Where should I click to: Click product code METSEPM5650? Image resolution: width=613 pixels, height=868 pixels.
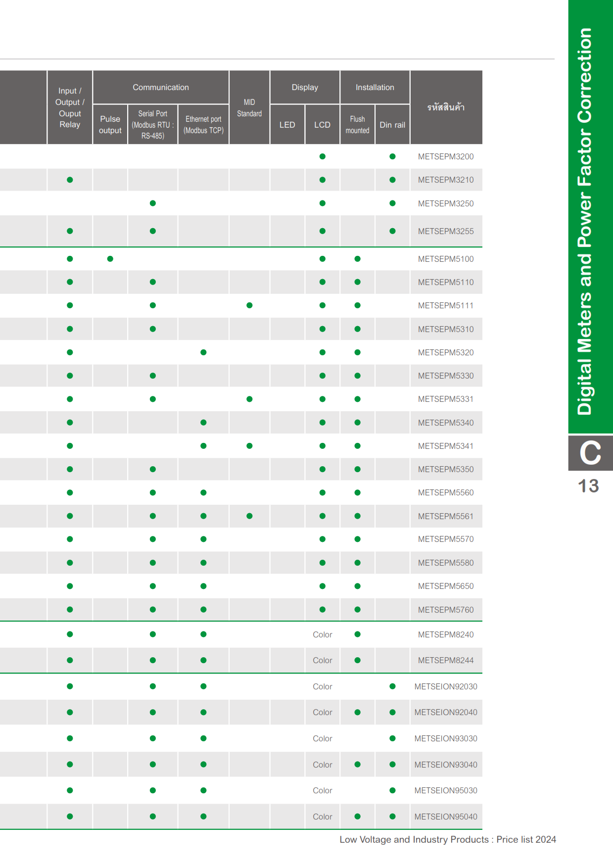pos(445,586)
